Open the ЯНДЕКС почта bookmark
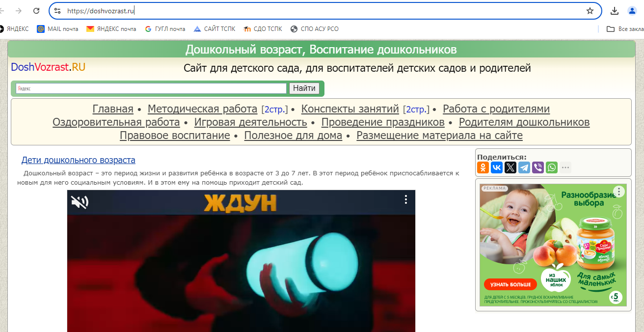The width and height of the screenshot is (644, 332). coord(111,29)
